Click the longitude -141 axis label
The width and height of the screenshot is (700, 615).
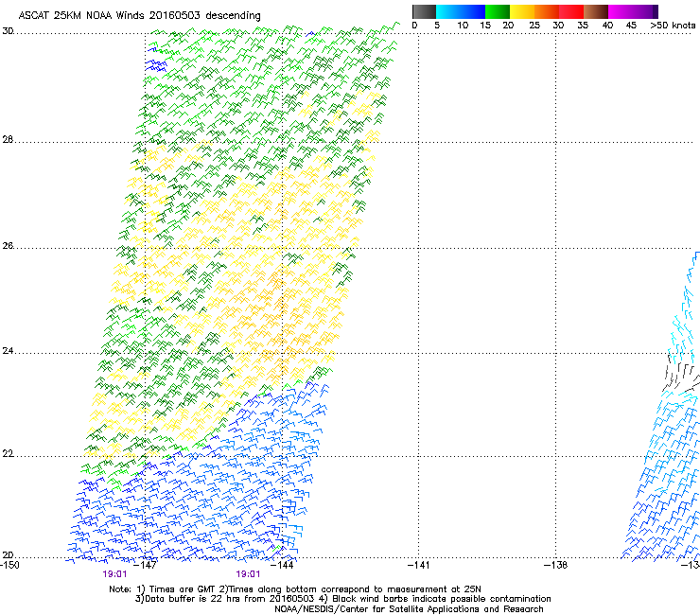[x=418, y=565]
